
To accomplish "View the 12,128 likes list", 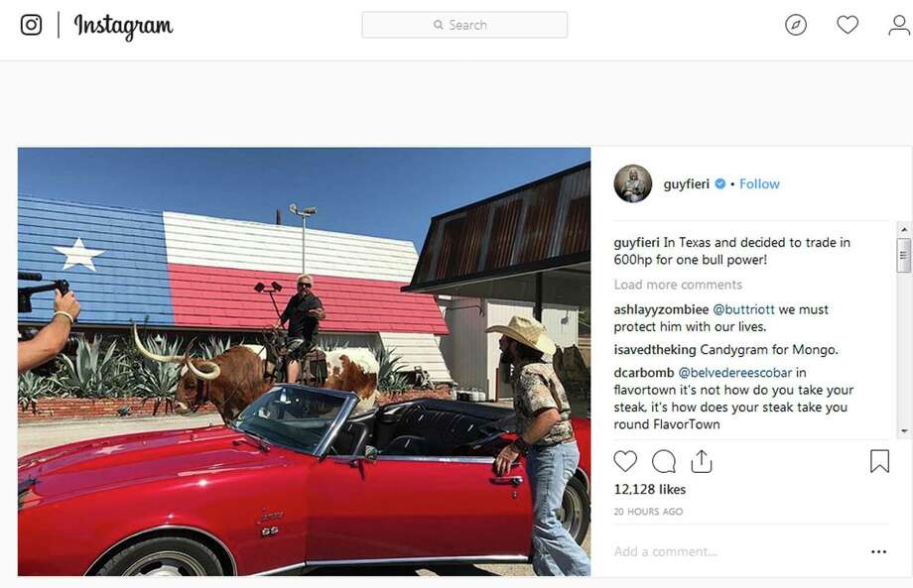I will pyautogui.click(x=650, y=489).
